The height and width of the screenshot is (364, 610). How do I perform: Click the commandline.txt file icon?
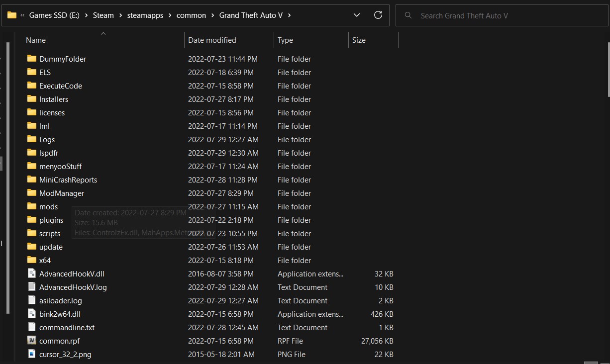32,327
